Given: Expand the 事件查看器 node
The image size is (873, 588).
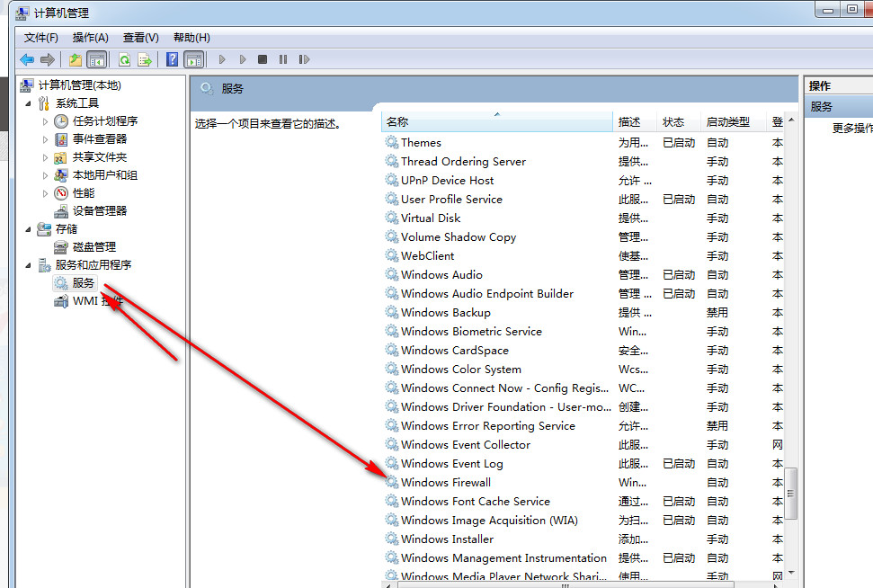Looking at the screenshot, I should coord(45,139).
